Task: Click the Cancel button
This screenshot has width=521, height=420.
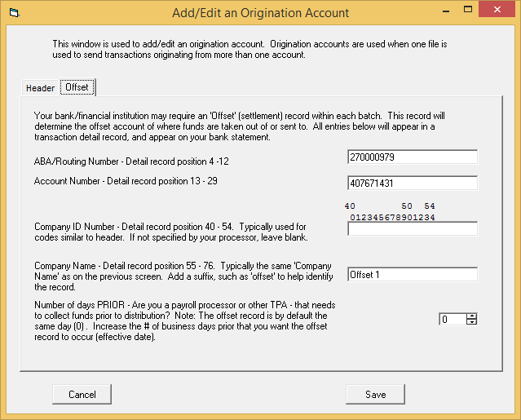Action: pyautogui.click(x=82, y=394)
